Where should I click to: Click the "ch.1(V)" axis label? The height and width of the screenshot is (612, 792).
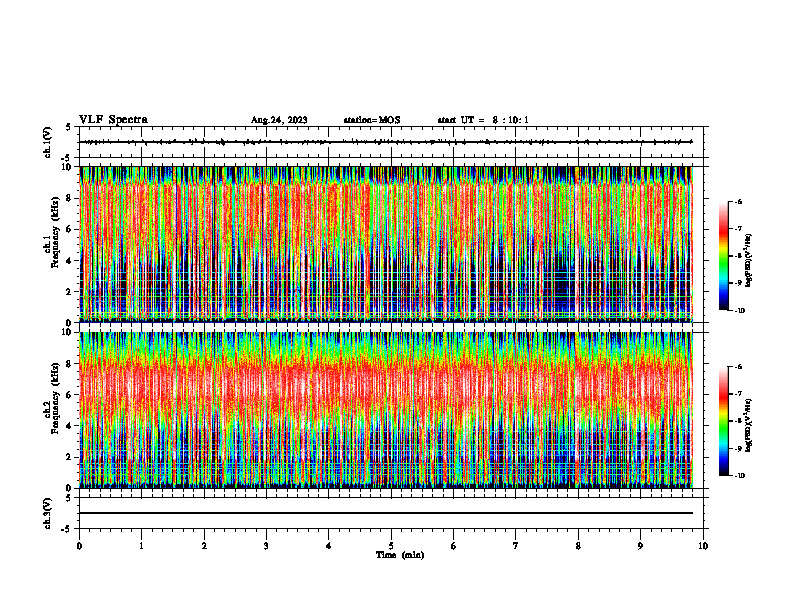pos(47,142)
